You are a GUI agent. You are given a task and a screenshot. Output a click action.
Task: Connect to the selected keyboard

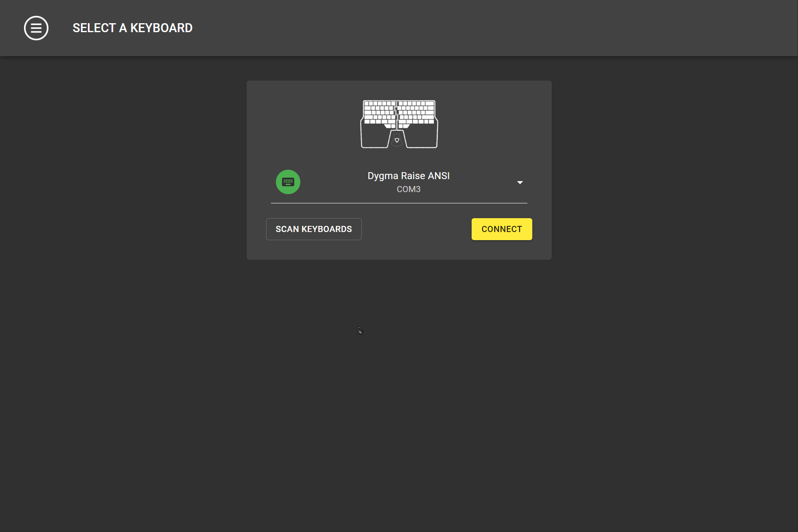point(502,229)
